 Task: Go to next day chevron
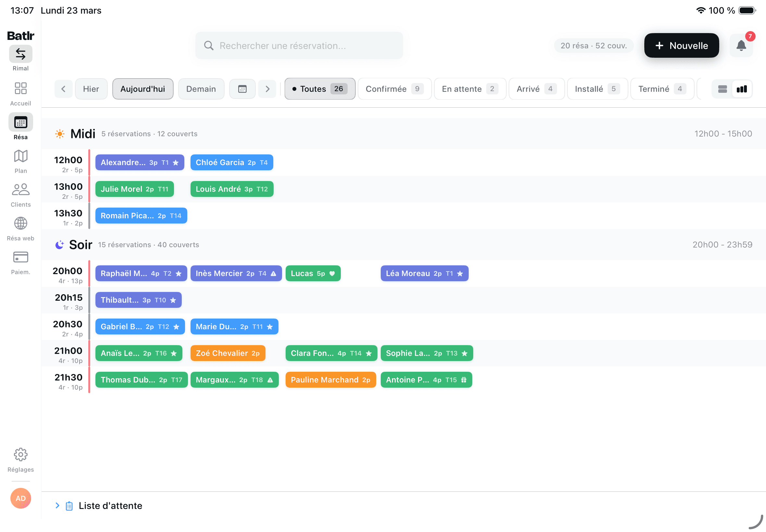(x=267, y=89)
